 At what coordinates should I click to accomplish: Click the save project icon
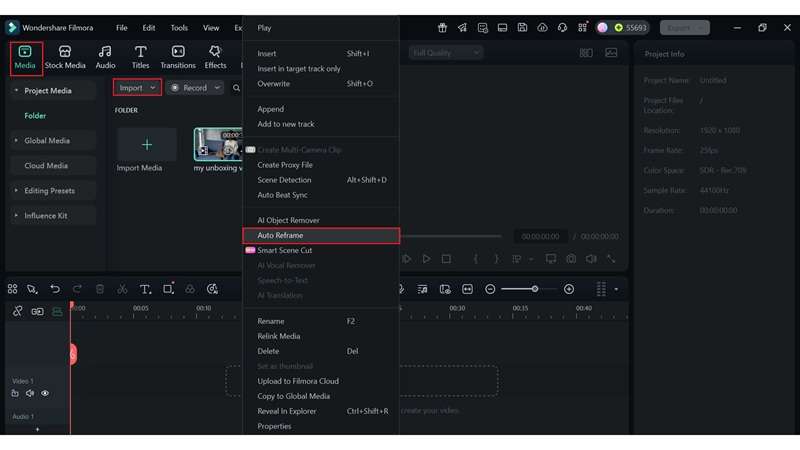coord(522,28)
